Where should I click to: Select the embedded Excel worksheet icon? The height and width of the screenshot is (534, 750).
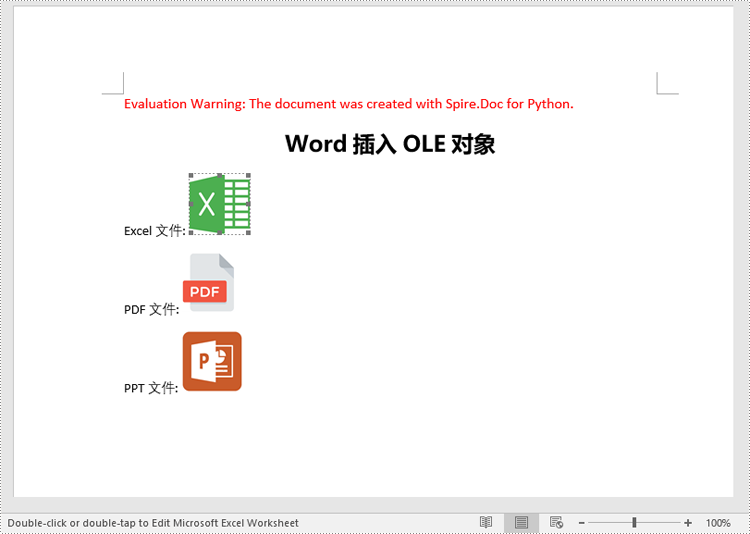click(220, 204)
